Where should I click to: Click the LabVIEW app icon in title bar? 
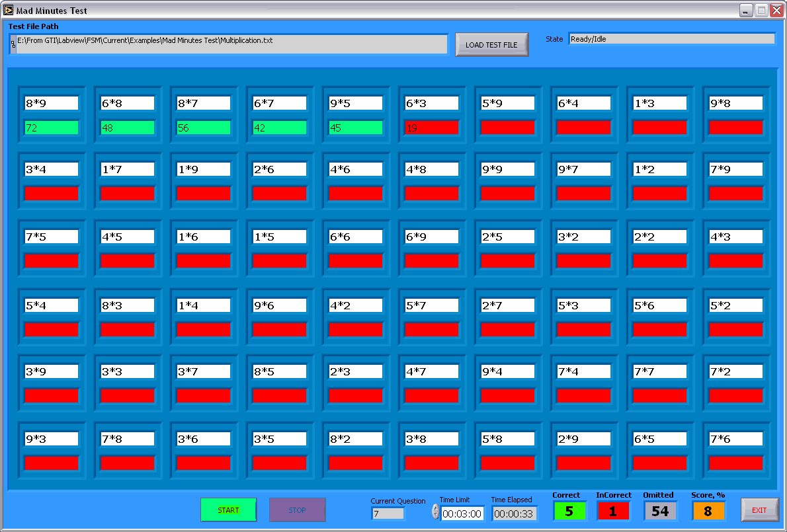[9, 10]
